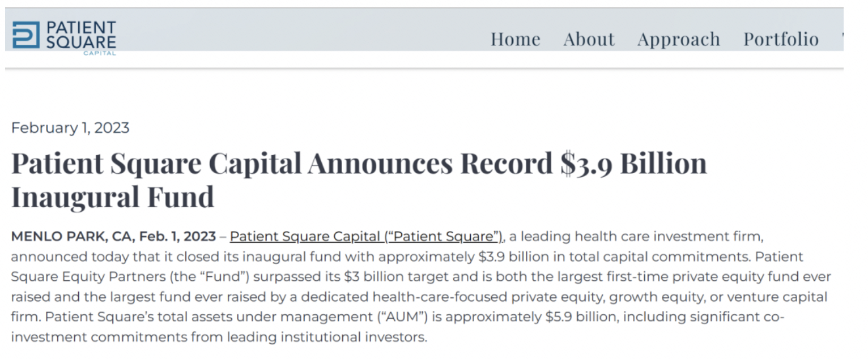This screenshot has width=868, height=359.
Task: Click "Square Equity Partners" in the paragraph
Action: [x=84, y=277]
